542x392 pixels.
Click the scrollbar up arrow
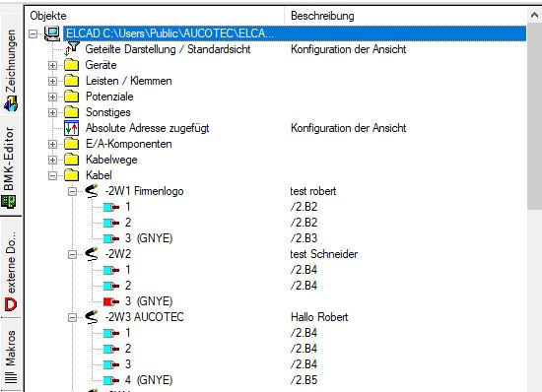[534, 15]
